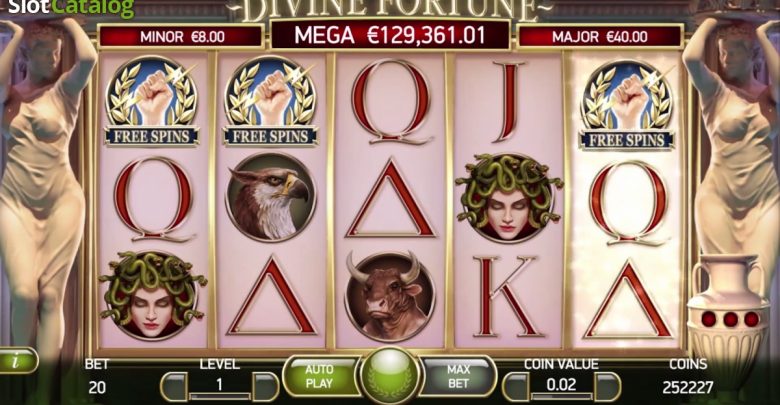
Task: Click the red K symbol on reel four
Action: click(x=507, y=297)
